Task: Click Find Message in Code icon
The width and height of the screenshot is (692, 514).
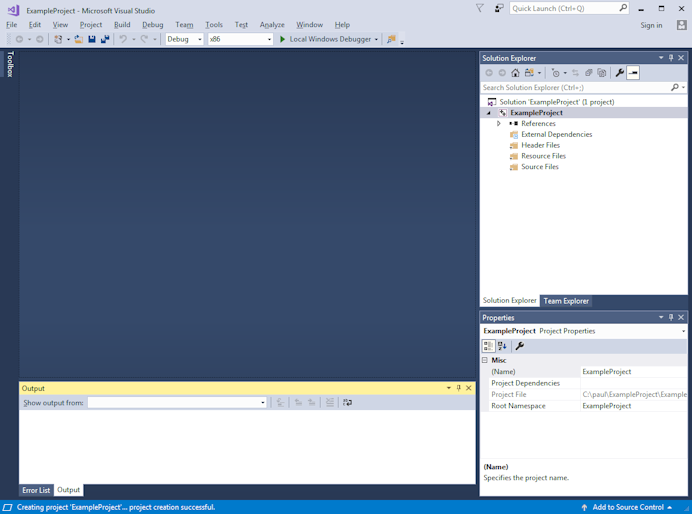Action: click(x=280, y=402)
